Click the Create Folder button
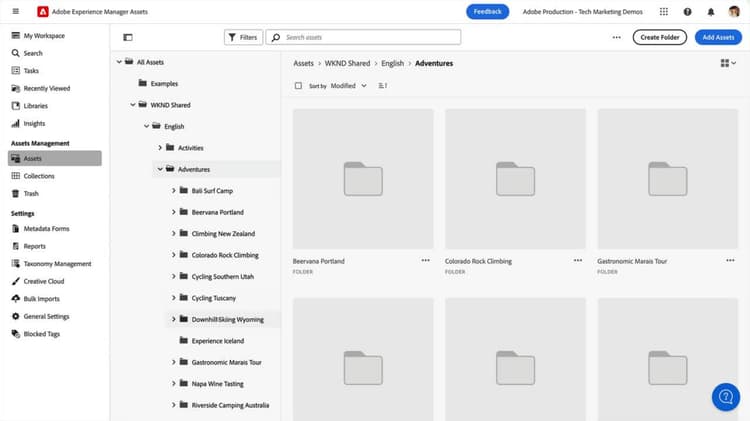Screen dimensions: 750x421 point(660,37)
